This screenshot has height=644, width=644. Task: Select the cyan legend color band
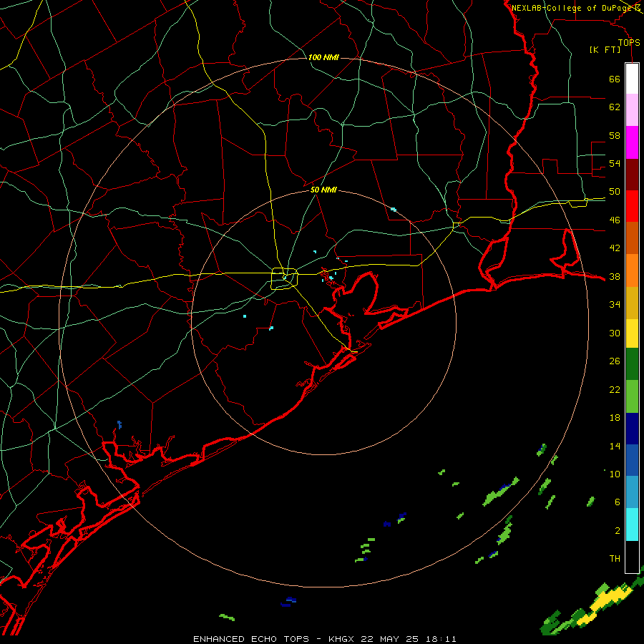click(x=632, y=525)
